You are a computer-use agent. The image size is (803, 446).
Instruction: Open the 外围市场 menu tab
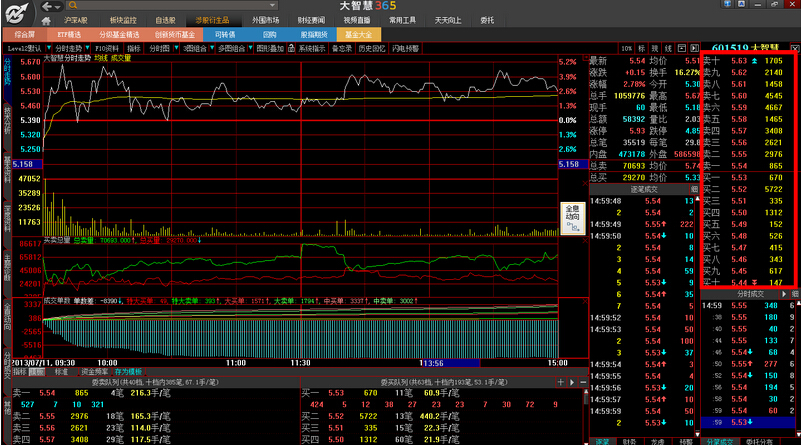tap(265, 20)
